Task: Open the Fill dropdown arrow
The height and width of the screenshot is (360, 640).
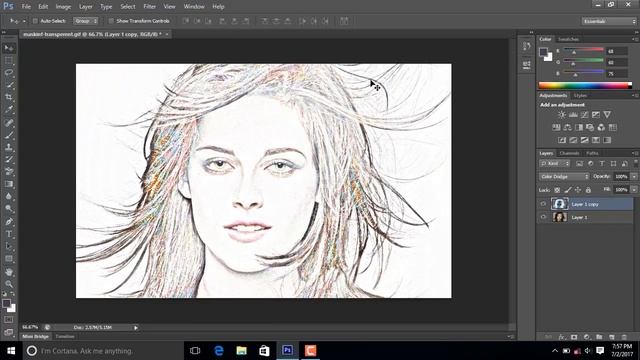Action: [x=634, y=190]
